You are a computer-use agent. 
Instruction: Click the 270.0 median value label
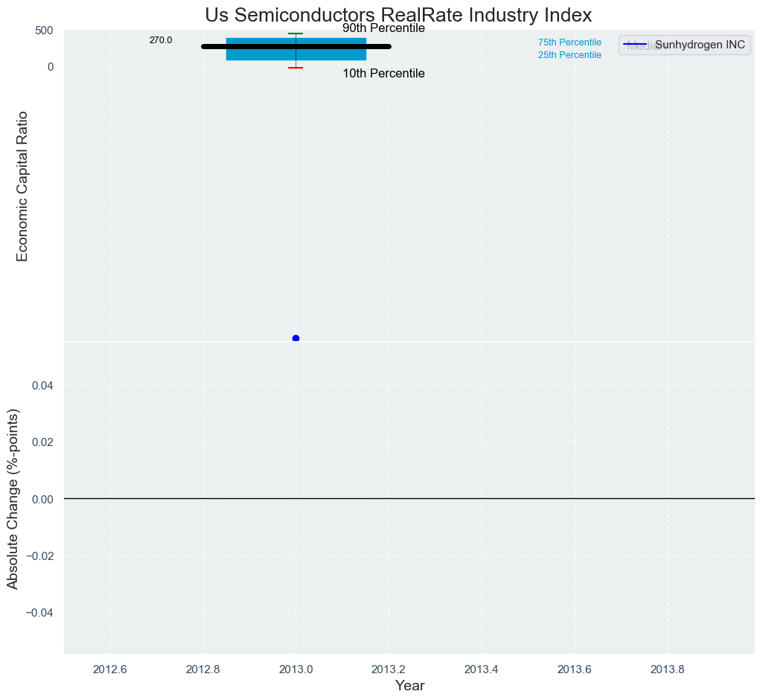click(x=161, y=40)
